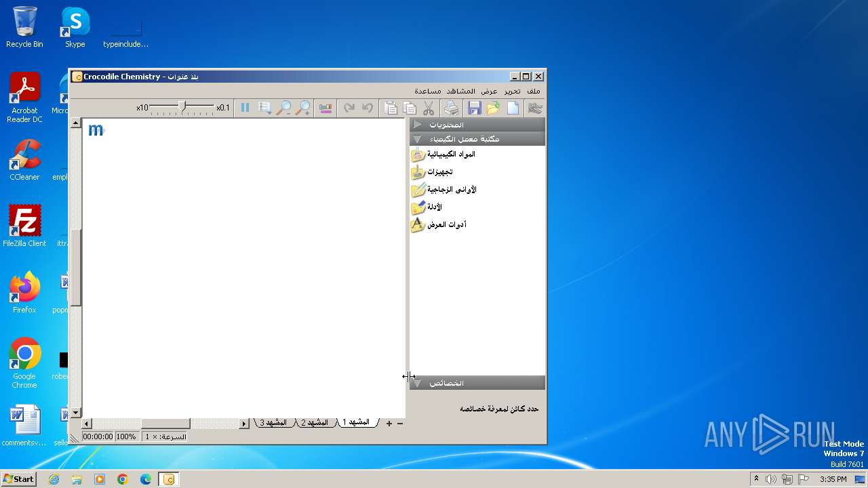Open Chrome from the taskbar
Viewport: 868px width, 488px height.
coord(123,479)
